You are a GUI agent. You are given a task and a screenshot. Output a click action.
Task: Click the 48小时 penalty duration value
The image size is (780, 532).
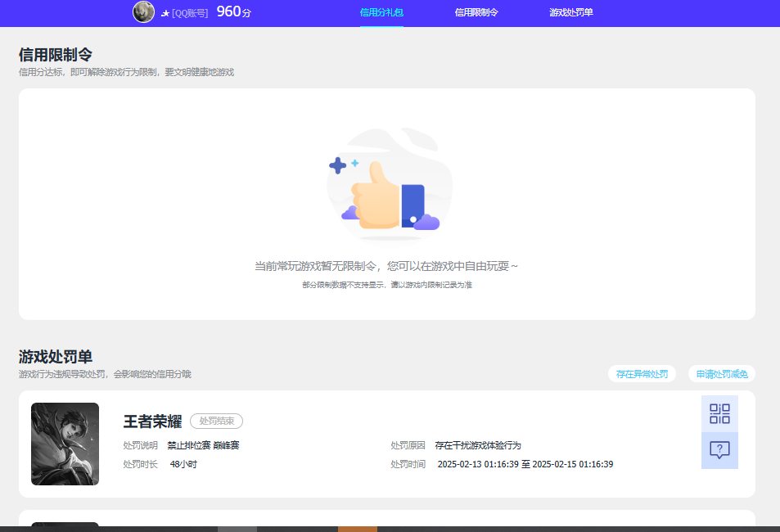[183, 464]
